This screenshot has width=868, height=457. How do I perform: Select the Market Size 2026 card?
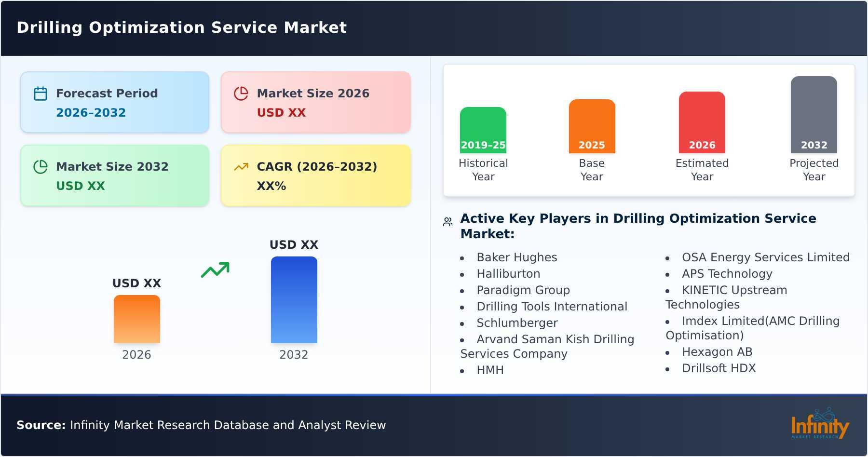tap(316, 102)
